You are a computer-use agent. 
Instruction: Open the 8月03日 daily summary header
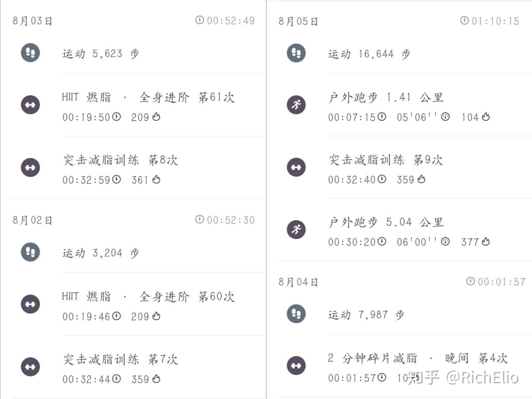tap(32, 21)
